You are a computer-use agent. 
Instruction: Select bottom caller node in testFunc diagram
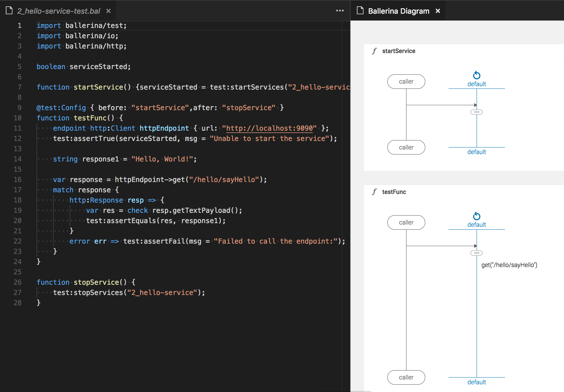click(406, 377)
